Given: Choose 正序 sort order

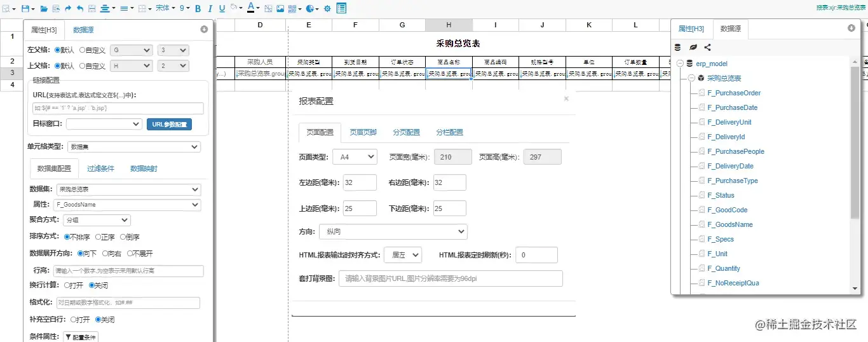Looking at the screenshot, I should point(98,237).
